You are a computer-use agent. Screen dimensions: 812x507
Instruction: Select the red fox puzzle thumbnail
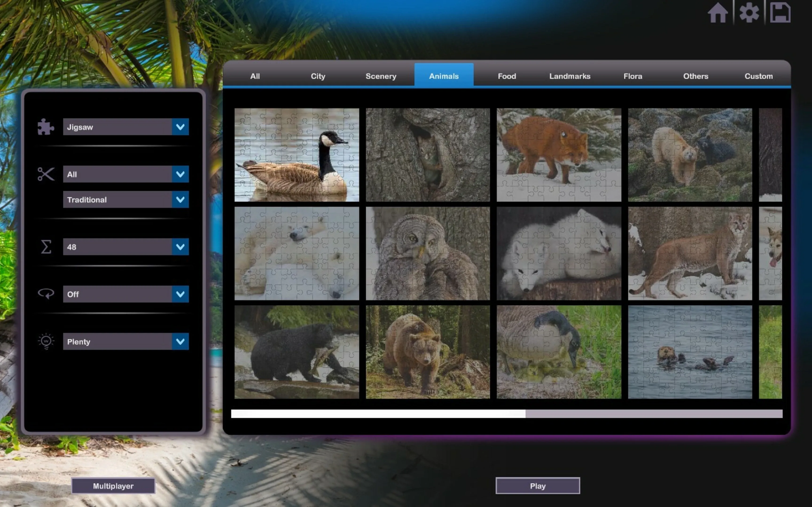click(x=559, y=155)
